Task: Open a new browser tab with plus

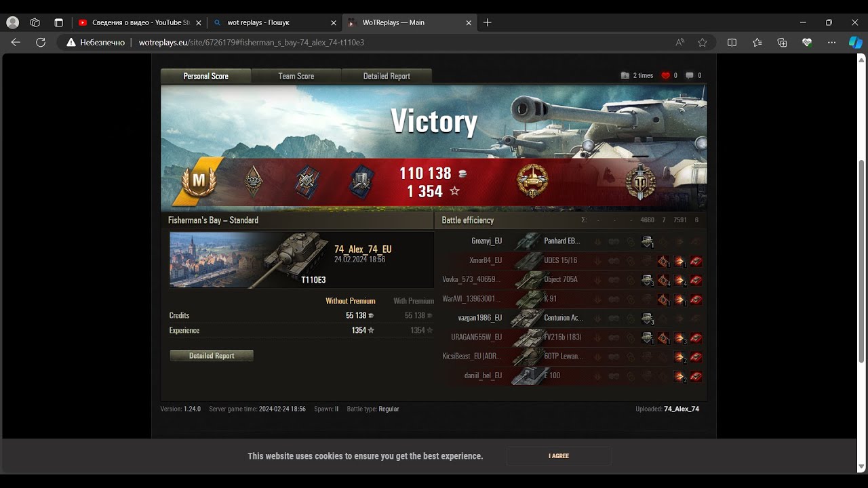Action: point(488,22)
